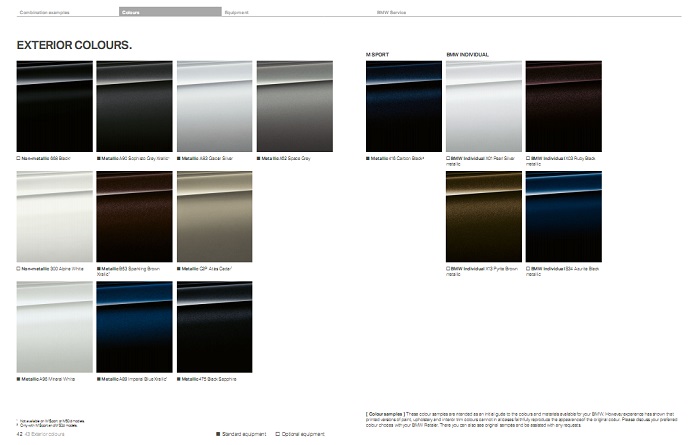Pick the Black Sapphire metallic swatch
The image size is (700, 445).
214,327
